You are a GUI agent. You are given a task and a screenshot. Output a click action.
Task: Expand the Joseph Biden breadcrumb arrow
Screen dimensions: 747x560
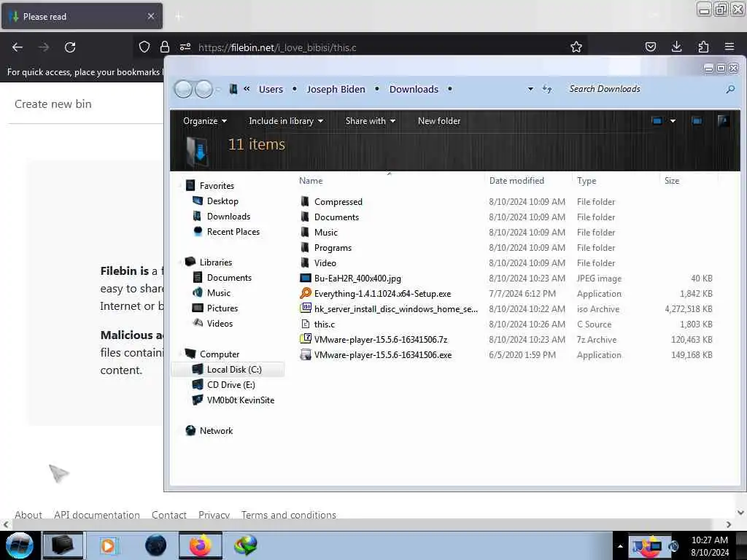[x=377, y=89]
